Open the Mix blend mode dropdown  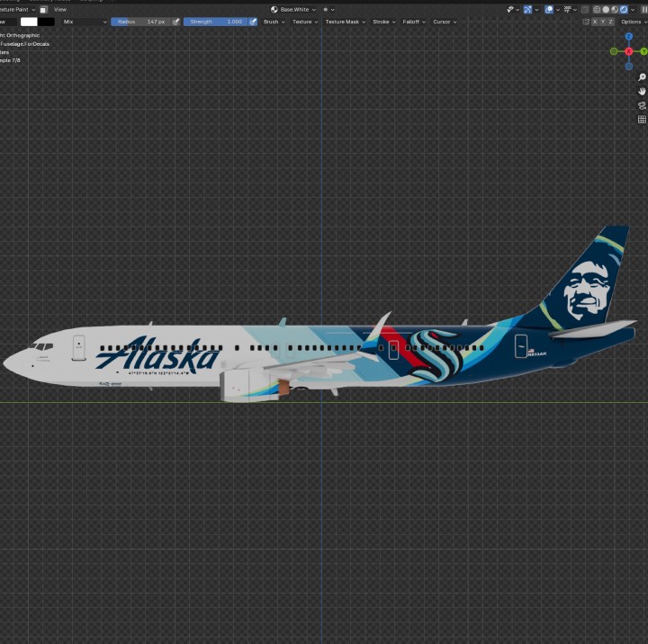point(83,22)
